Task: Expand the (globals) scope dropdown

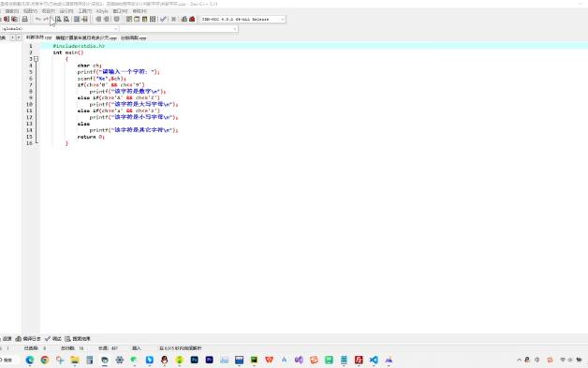Action: [x=60, y=29]
